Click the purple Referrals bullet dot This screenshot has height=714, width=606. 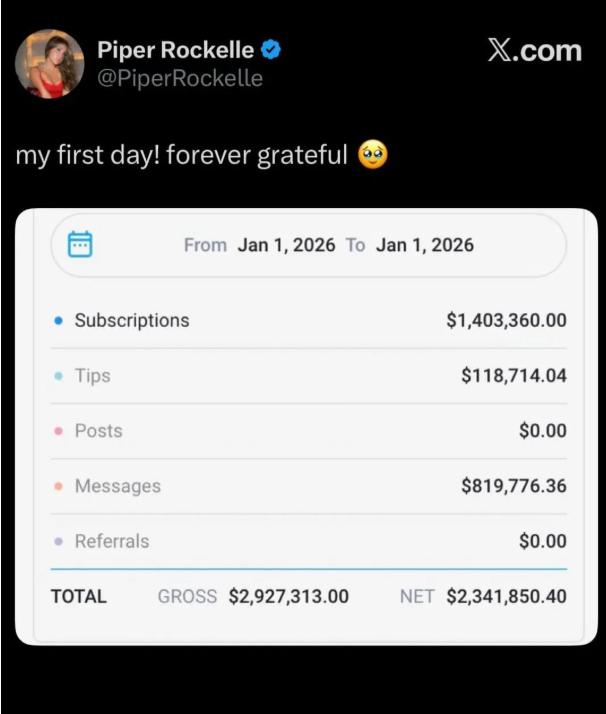(58, 541)
